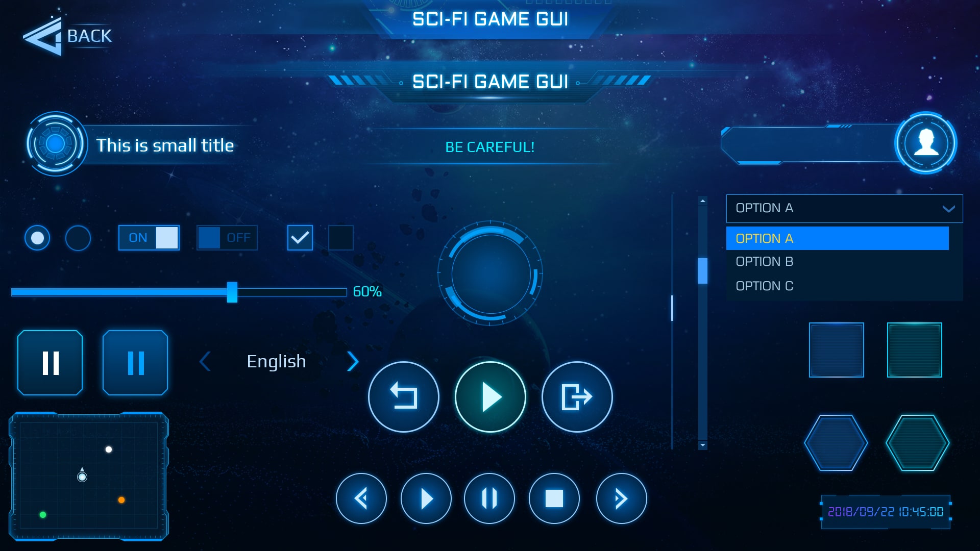The width and height of the screenshot is (980, 551).
Task: Navigate forward using right arrow stepper
Action: click(353, 361)
